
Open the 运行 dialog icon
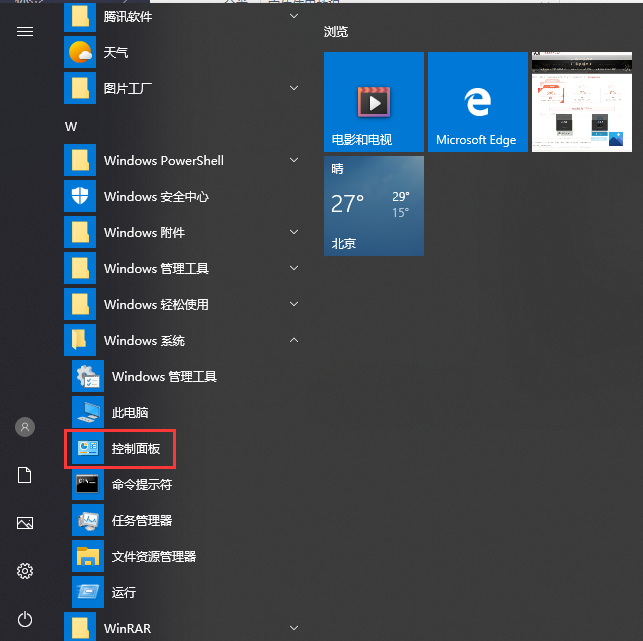[88, 592]
